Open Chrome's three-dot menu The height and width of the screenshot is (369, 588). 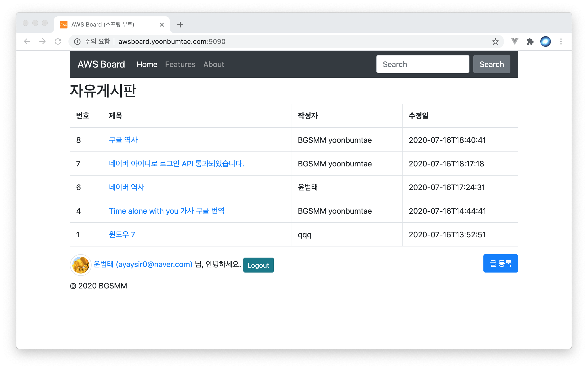(561, 41)
